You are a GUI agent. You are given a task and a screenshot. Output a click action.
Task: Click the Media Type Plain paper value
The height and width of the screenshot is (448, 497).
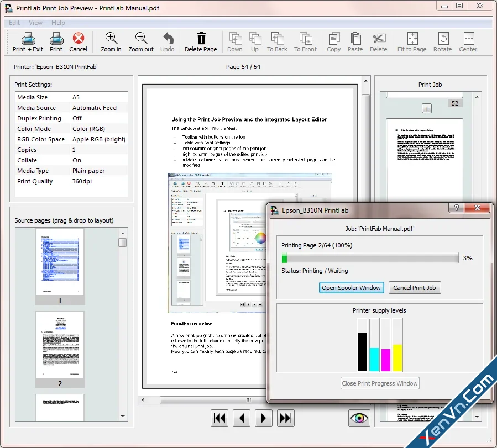88,171
